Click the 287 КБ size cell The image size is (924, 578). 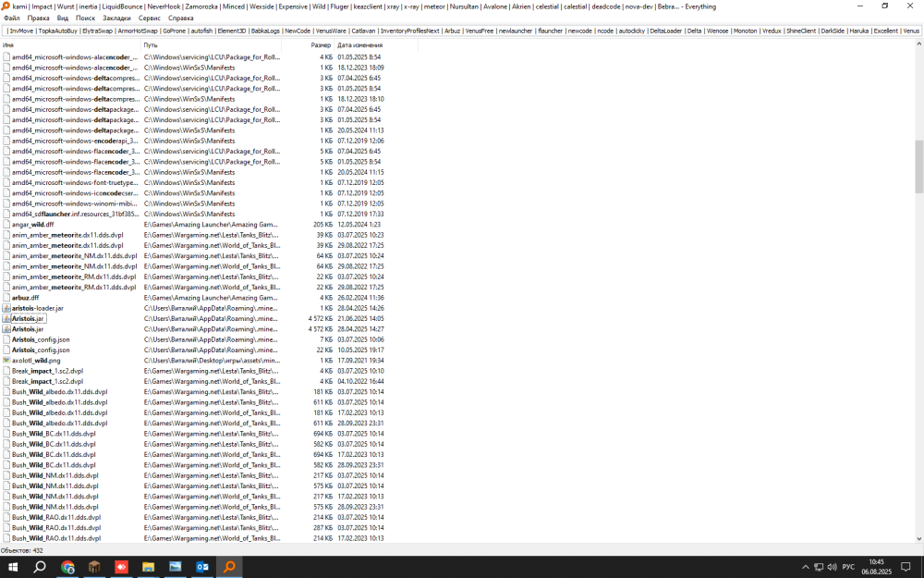click(x=322, y=528)
